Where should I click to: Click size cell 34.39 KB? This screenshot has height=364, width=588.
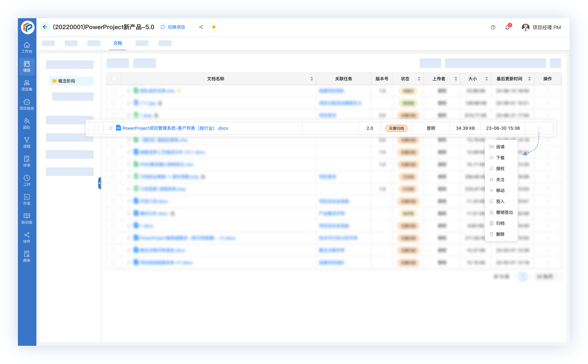click(x=465, y=128)
